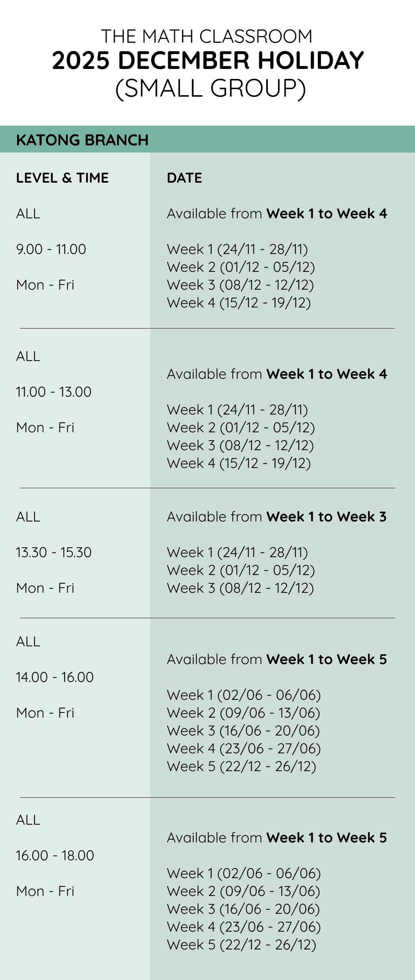Select the 14.00 - 16.00 time slot
Viewport: 415px width, 980px height.
click(x=55, y=677)
